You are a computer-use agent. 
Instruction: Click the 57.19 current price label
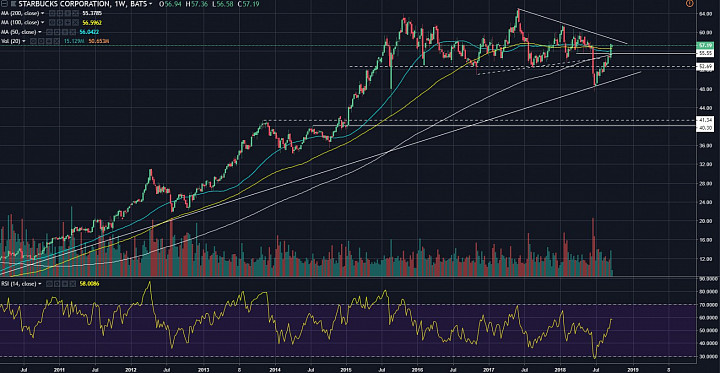tap(704, 45)
